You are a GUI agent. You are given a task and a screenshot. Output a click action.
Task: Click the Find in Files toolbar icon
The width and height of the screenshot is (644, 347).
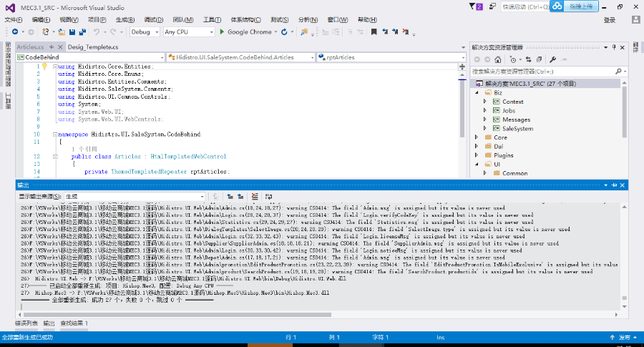pyautogui.click(x=304, y=31)
